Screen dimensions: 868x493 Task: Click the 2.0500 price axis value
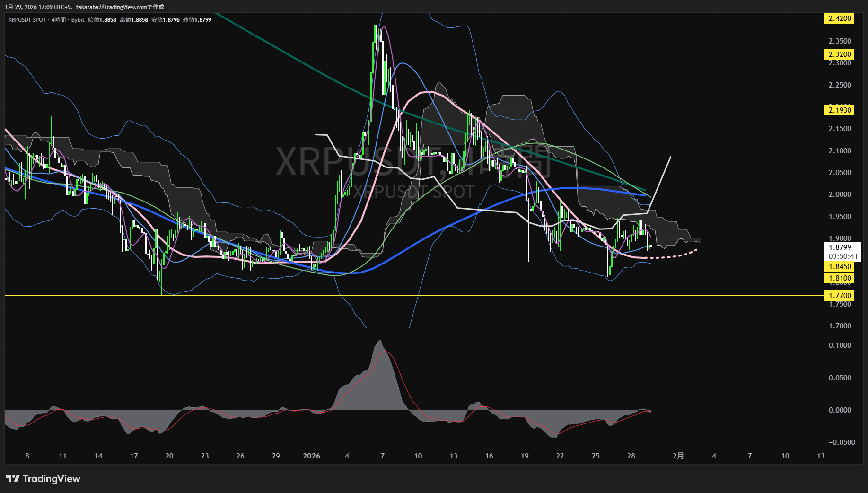tap(840, 173)
